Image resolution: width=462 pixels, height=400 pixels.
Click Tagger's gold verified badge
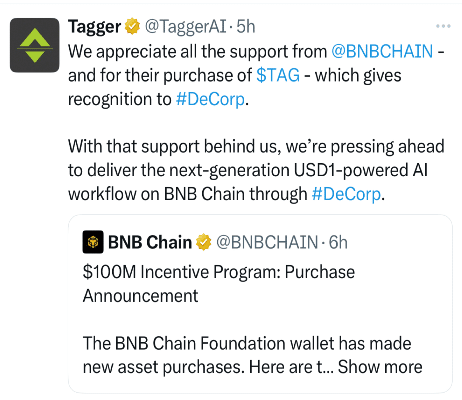coord(133,26)
